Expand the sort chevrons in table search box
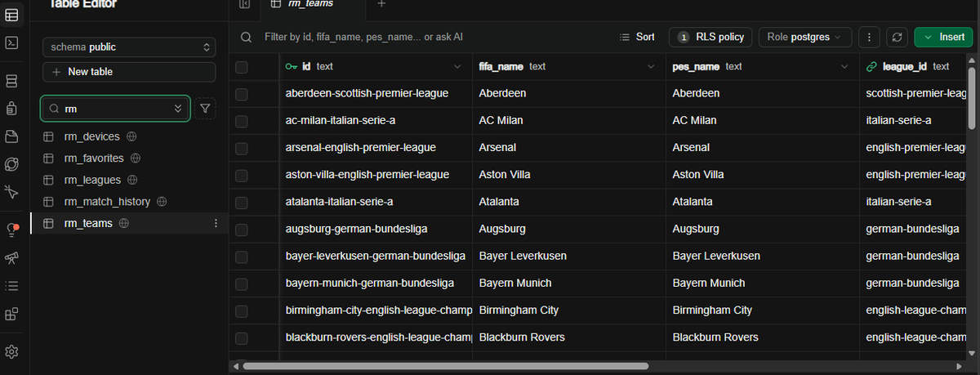The image size is (980, 375). pos(178,108)
